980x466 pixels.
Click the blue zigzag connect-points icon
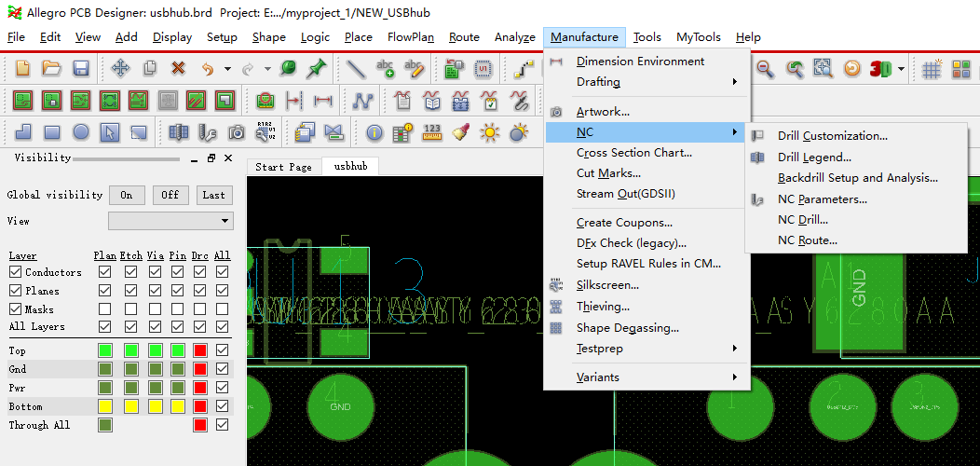tap(361, 100)
